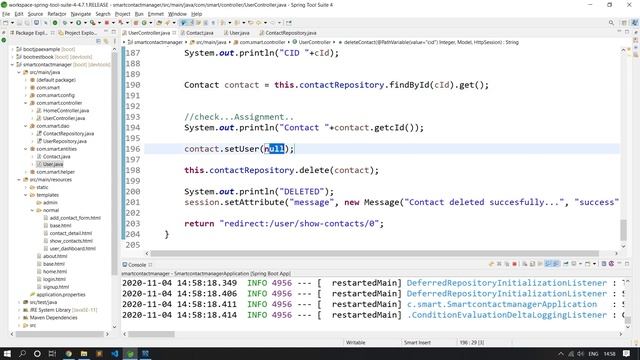Open the Navigate menu

coord(81,14)
